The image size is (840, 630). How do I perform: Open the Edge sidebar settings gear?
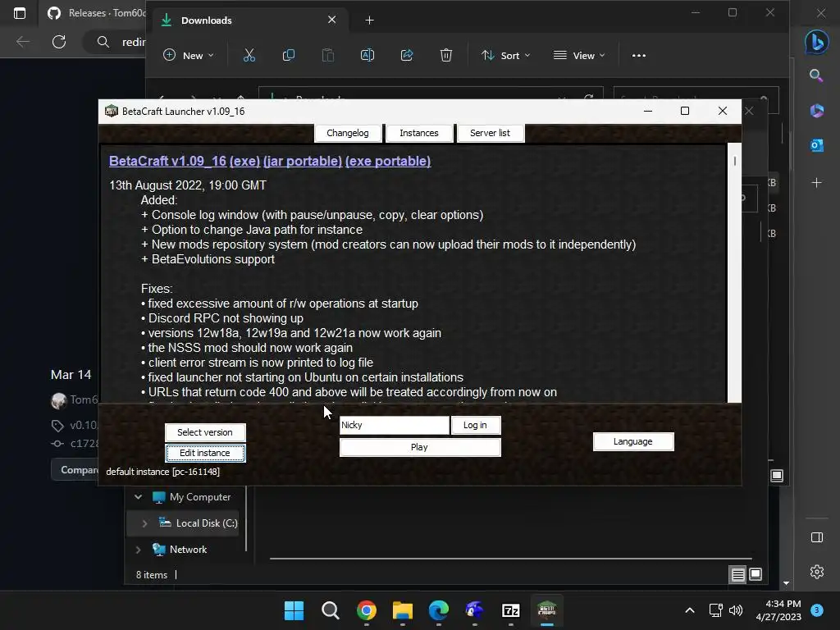[x=816, y=572]
